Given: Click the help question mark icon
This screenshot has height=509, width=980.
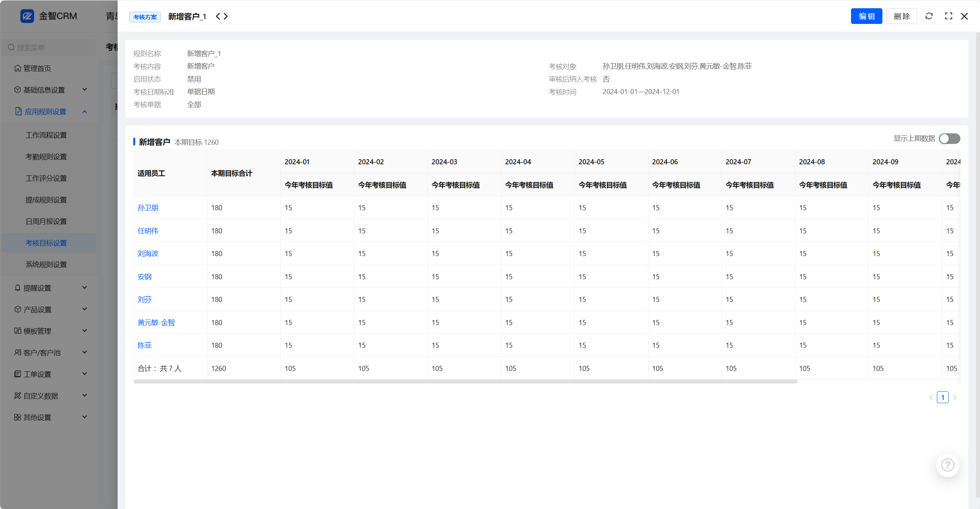Looking at the screenshot, I should [x=947, y=465].
